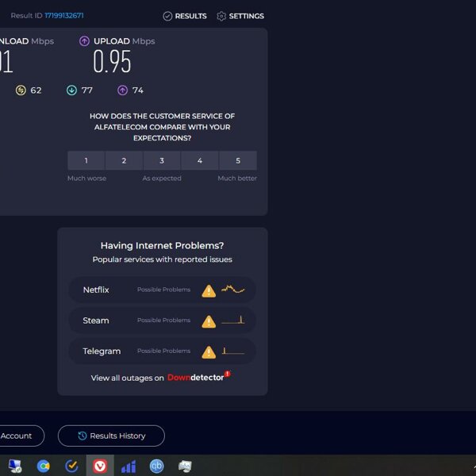476x476 pixels.
Task: Click the 'Having Internet Problems?' heading
Action: tap(162, 246)
